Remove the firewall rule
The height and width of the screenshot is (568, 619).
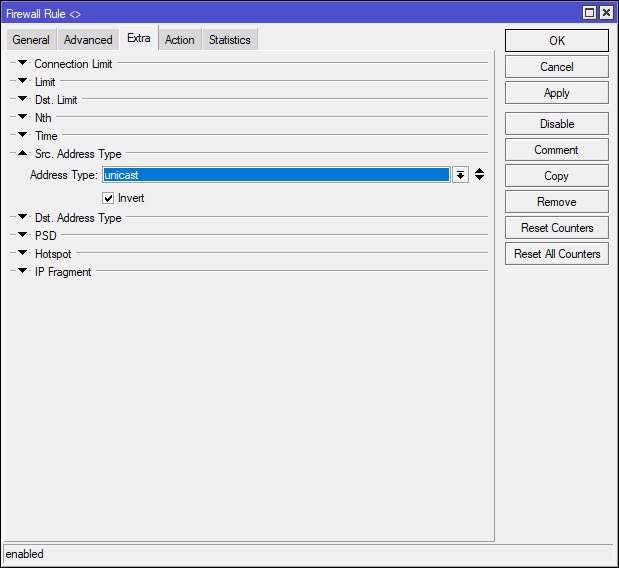[557, 202]
